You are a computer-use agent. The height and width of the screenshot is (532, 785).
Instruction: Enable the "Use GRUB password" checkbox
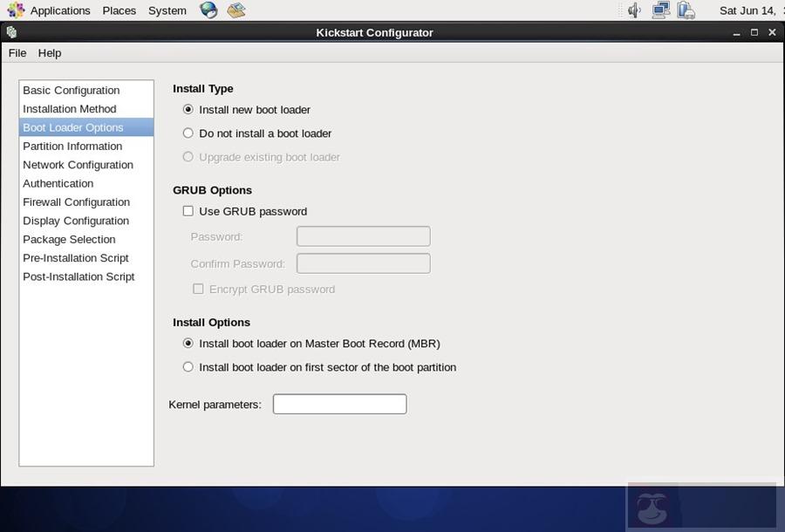point(188,210)
